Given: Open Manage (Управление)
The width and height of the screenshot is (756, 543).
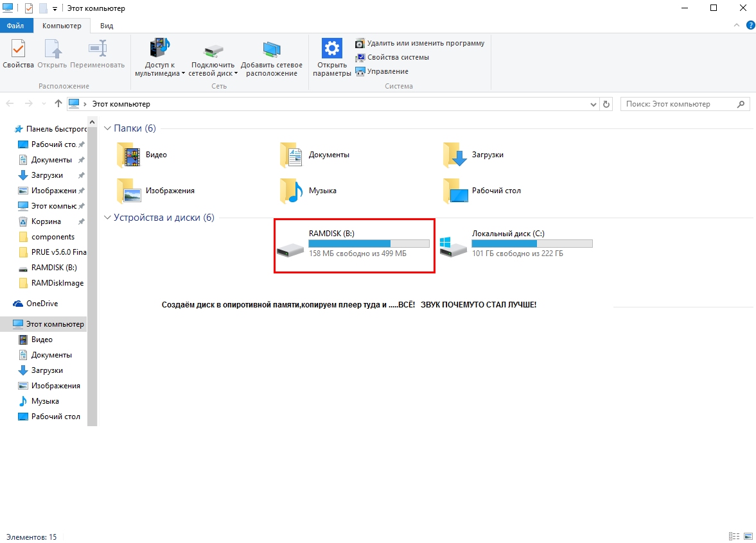Looking at the screenshot, I should click(x=382, y=71).
